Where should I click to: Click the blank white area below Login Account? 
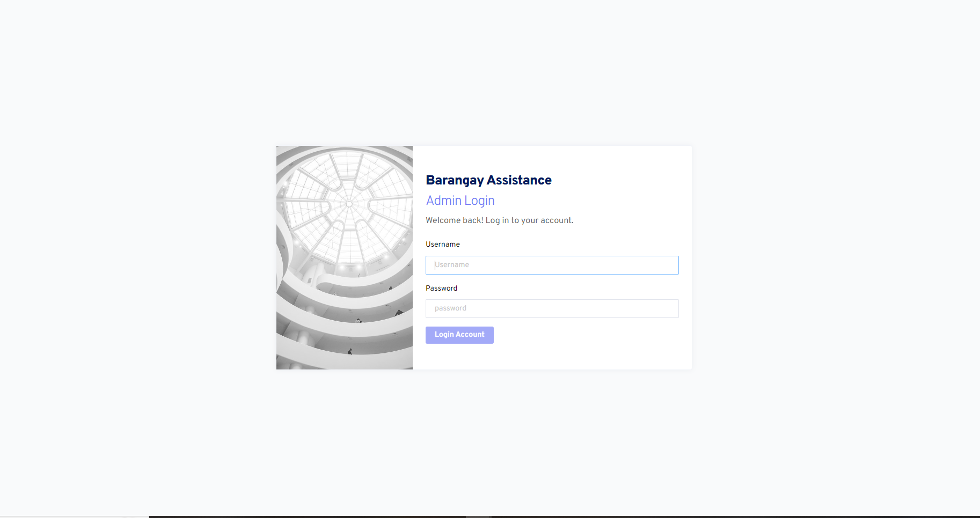(x=552, y=357)
